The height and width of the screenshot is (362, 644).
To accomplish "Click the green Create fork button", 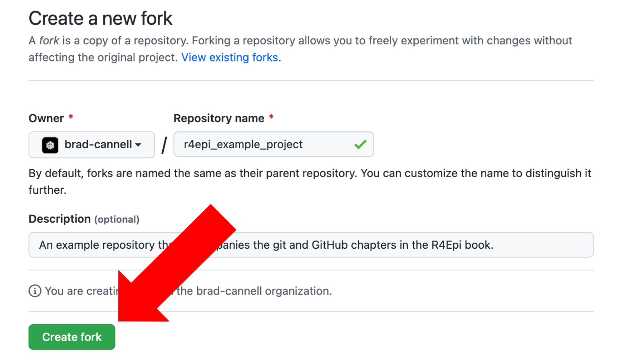I will click(72, 337).
